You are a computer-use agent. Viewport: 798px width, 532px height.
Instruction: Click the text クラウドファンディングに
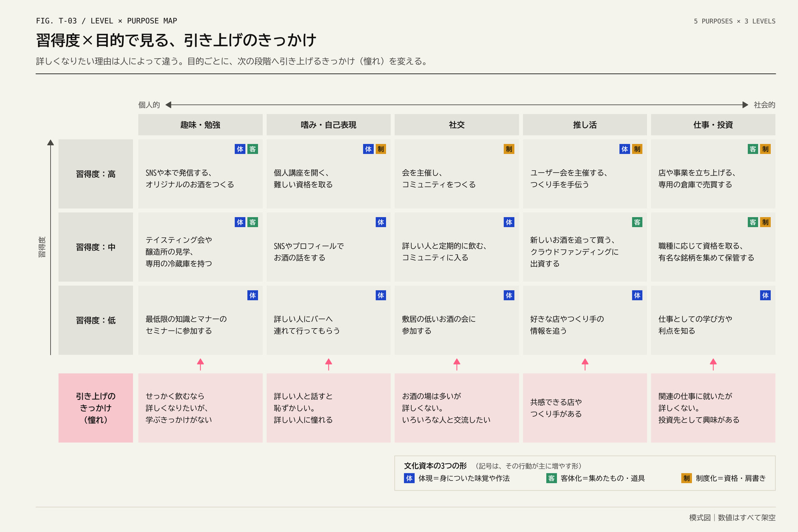point(574,252)
